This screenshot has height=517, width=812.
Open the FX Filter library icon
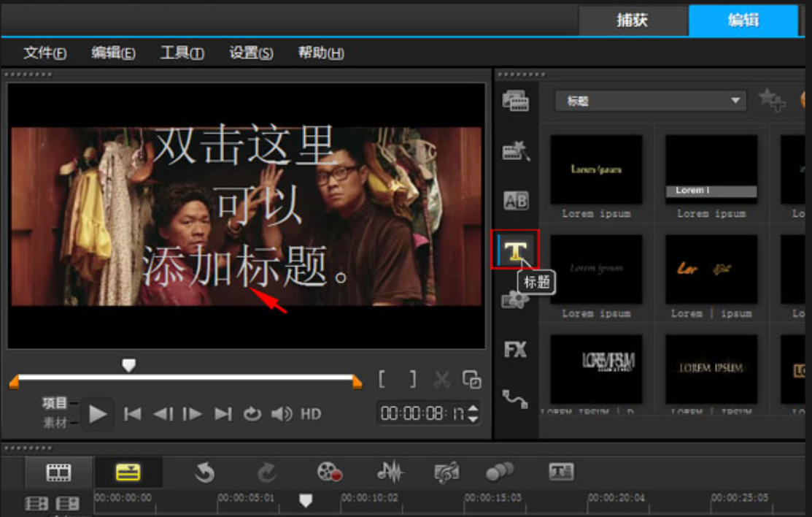coord(515,350)
